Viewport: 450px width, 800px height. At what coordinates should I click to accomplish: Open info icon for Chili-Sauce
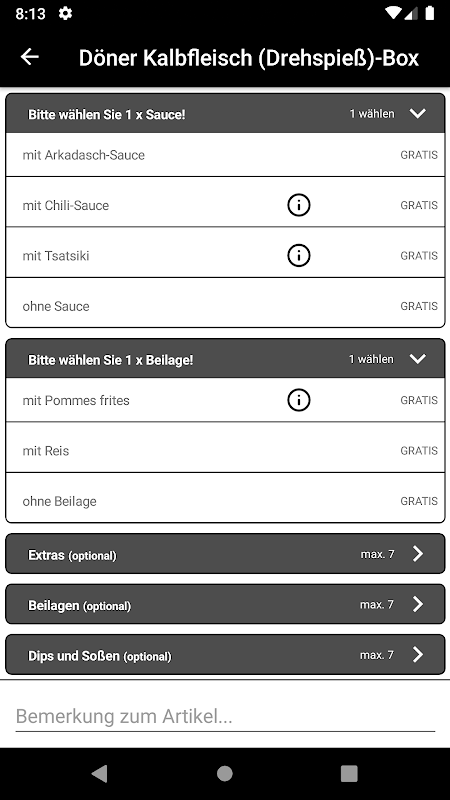[299, 205]
